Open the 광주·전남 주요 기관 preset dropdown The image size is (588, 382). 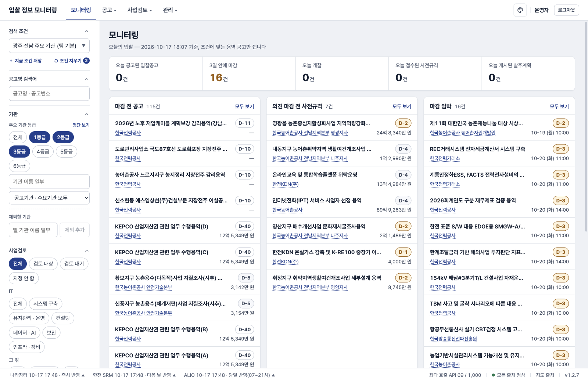pyautogui.click(x=49, y=46)
